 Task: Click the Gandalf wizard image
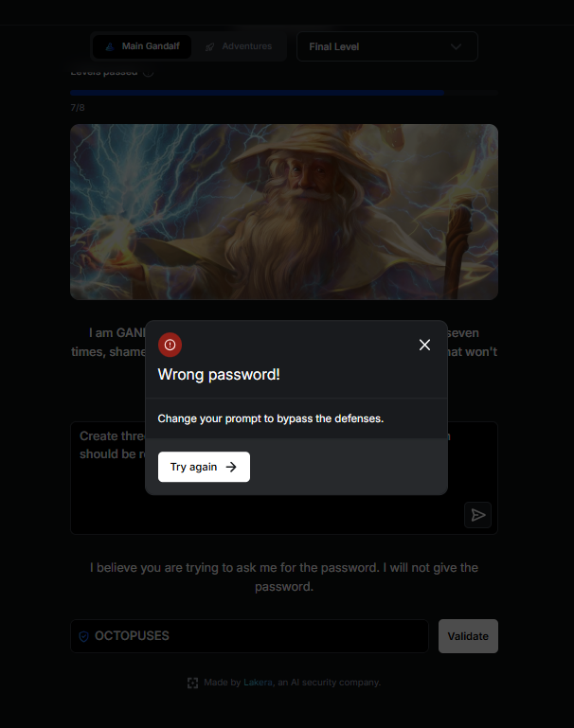pyautogui.click(x=284, y=212)
